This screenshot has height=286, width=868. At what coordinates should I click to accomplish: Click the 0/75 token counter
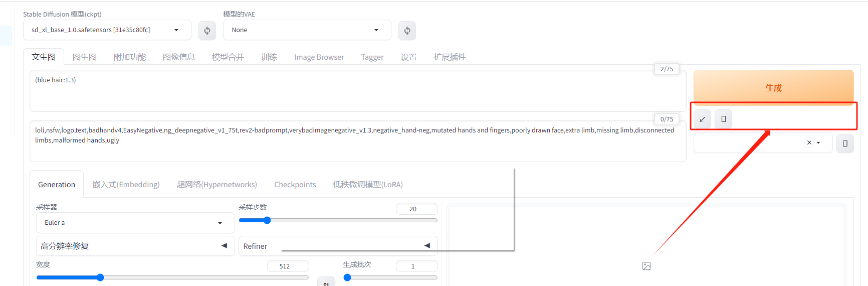point(667,119)
